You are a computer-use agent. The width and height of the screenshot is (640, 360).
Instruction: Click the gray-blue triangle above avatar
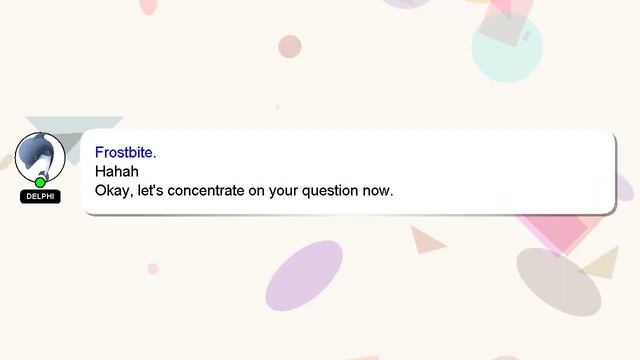[x=73, y=130]
